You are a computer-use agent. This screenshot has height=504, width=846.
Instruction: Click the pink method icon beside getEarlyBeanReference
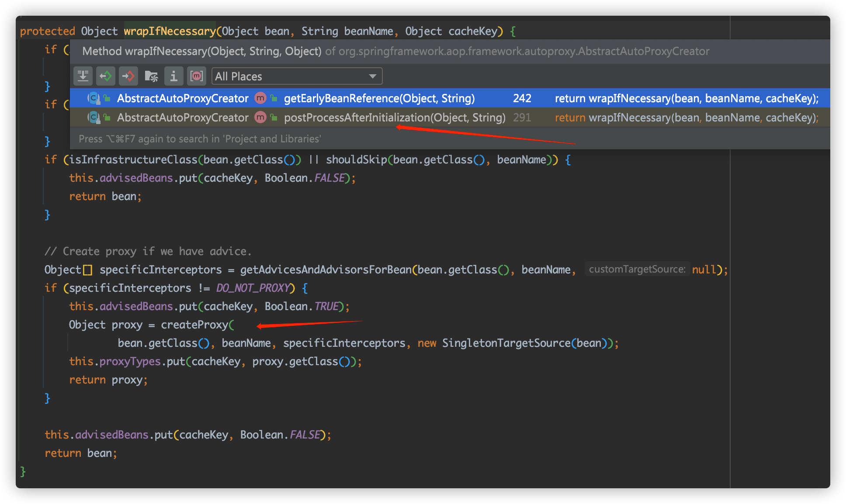point(260,98)
